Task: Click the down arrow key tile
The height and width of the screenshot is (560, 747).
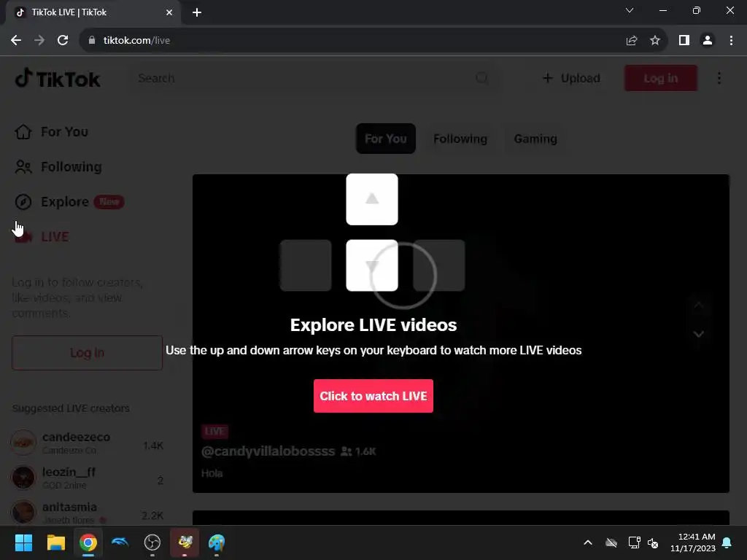Action: tap(371, 265)
